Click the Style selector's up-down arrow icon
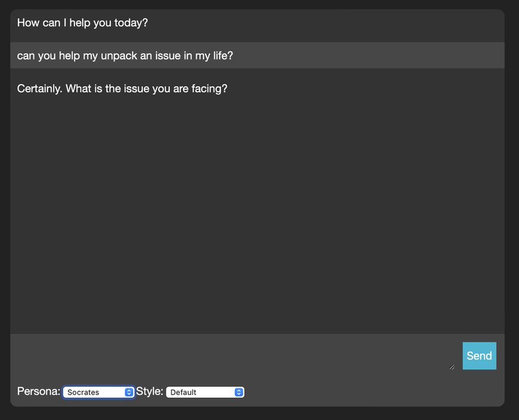The image size is (519, 420). tap(239, 392)
